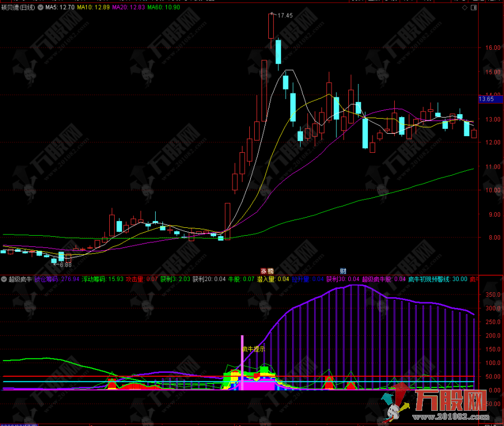
Task: Select the 超级疯牛 indicator name
Action: (20, 279)
